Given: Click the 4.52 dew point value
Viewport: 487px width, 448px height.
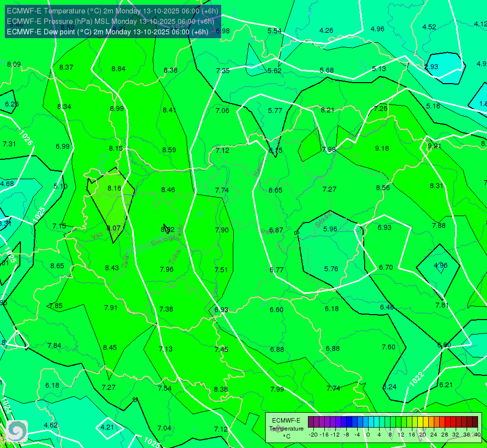Looking at the screenshot, I should (x=429, y=27).
